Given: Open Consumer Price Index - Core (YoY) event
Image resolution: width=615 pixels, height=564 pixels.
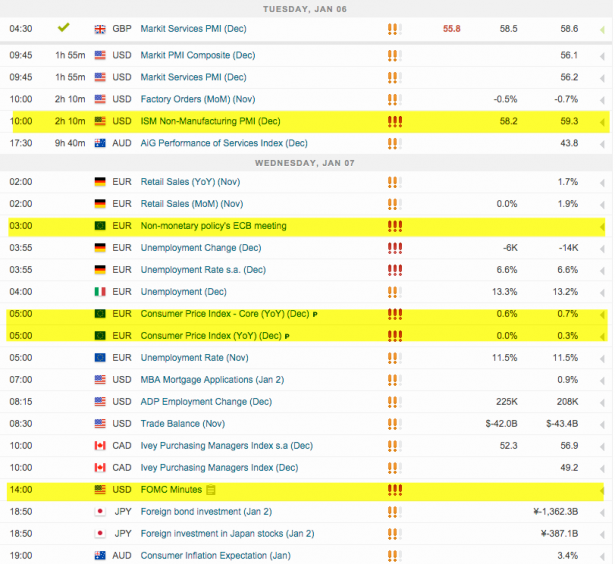Looking at the screenshot, I should [225, 314].
